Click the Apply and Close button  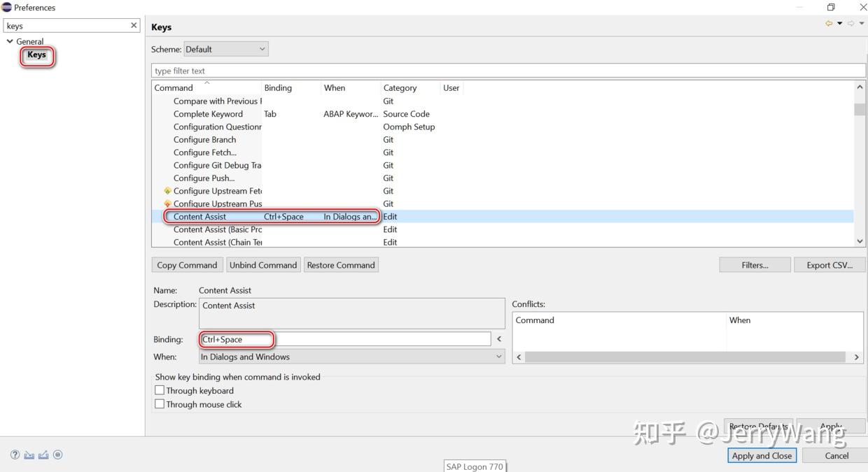pyautogui.click(x=762, y=455)
